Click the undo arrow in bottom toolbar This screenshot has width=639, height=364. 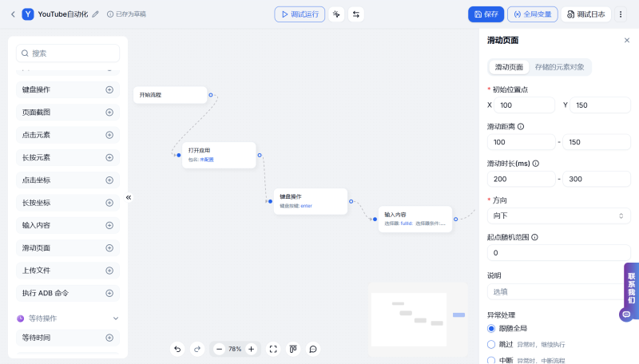177,349
